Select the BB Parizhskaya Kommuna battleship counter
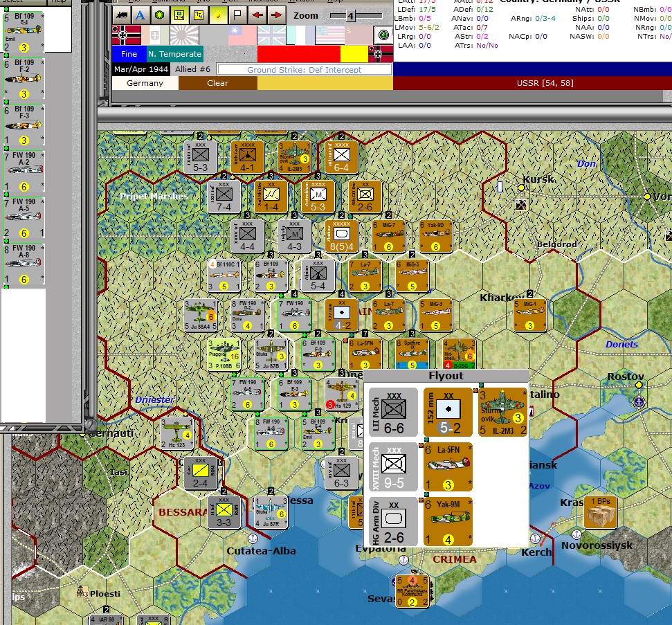Screen dimensions: 672x625 click(x=412, y=591)
